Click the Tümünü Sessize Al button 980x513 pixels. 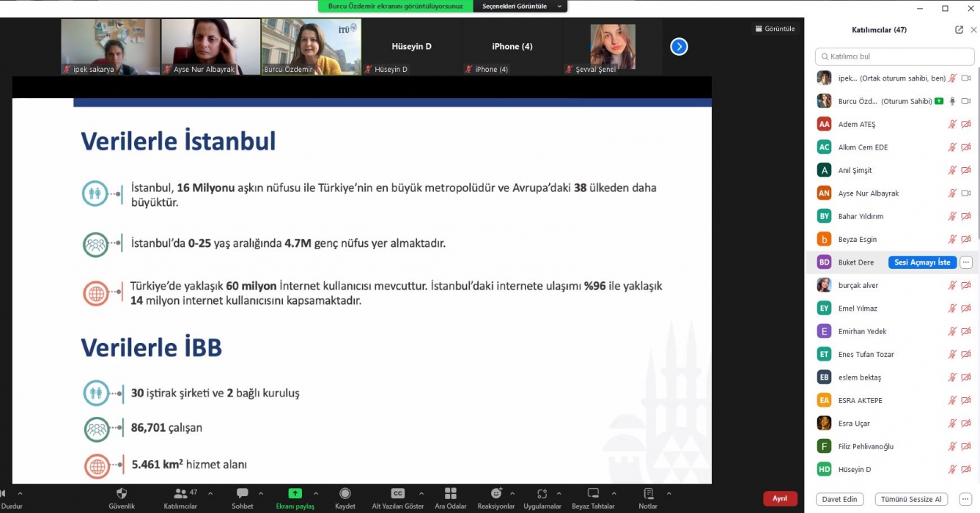(911, 499)
